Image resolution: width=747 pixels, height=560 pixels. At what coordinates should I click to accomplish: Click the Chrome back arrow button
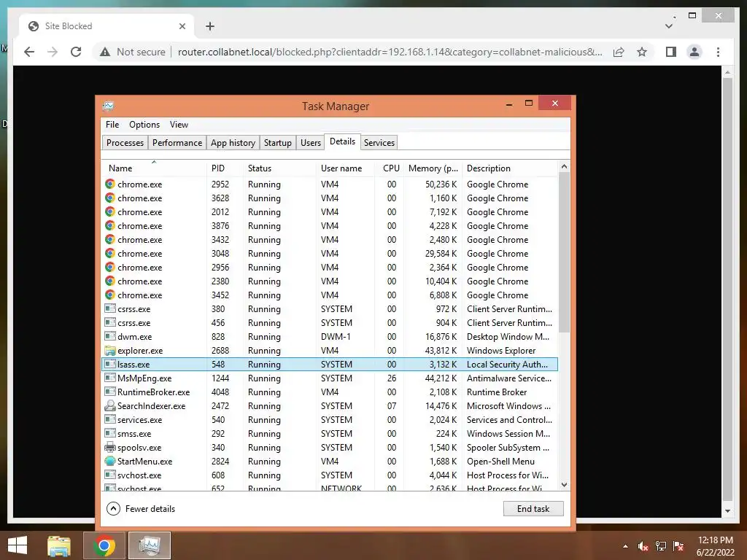(29, 52)
